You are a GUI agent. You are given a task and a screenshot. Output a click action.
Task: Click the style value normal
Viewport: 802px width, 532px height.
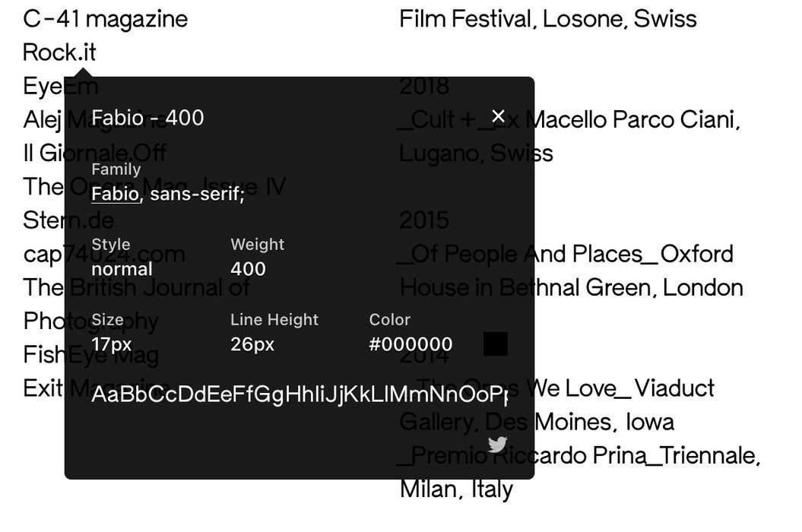coord(122,269)
